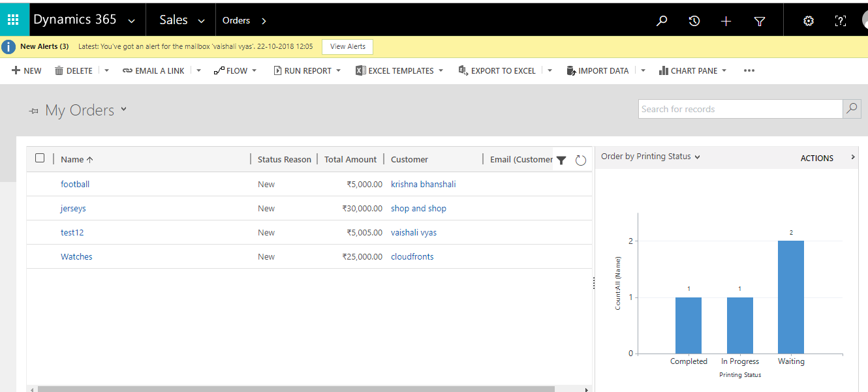Screen dimensions: 868x392
Task: Sort by the Name column header
Action: tap(77, 159)
